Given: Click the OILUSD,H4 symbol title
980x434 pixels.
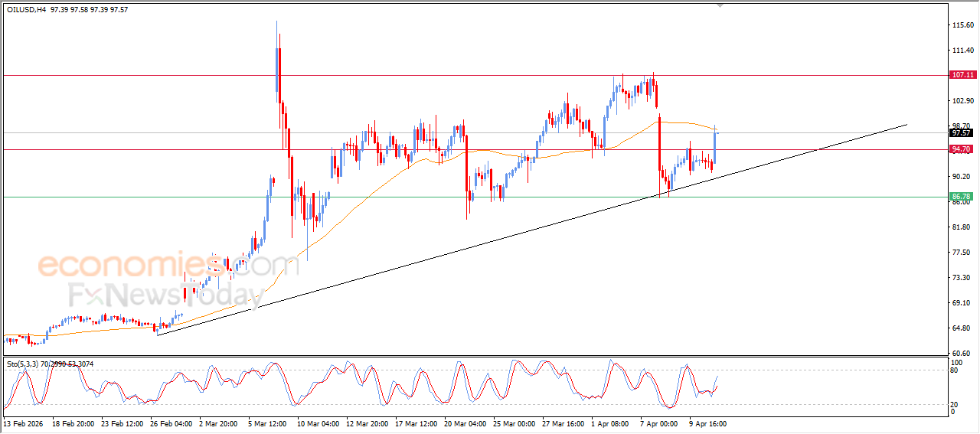Looking at the screenshot, I should [27, 8].
